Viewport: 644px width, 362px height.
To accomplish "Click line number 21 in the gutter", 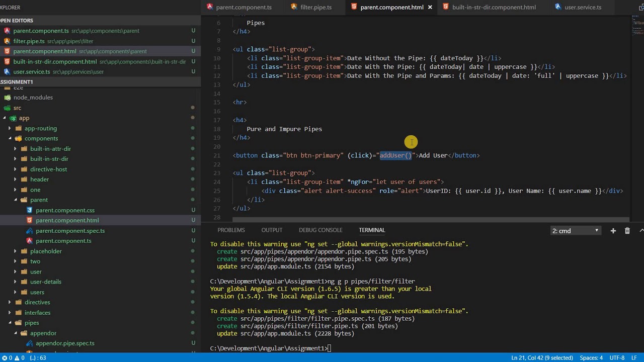I will click(217, 155).
